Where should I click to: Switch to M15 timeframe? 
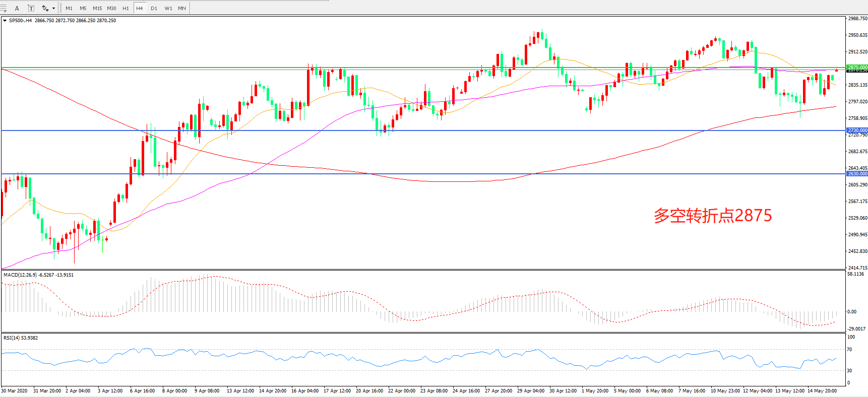(x=97, y=8)
